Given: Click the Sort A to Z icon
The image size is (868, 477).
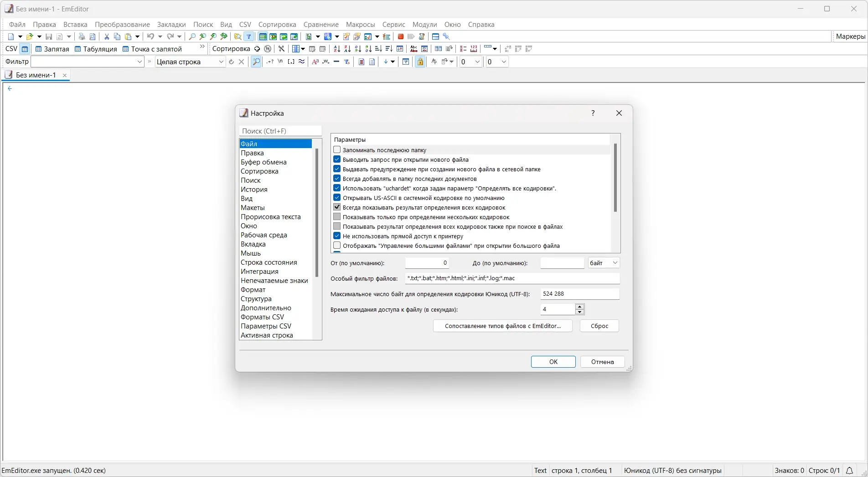Looking at the screenshot, I should [x=337, y=49].
